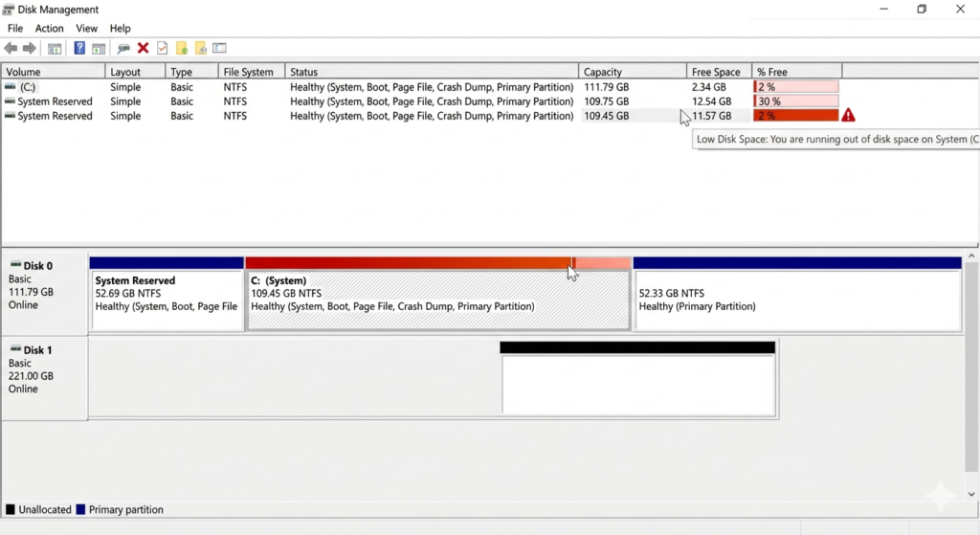
Task: Click the Properties checkmark page icon
Action: tap(162, 48)
